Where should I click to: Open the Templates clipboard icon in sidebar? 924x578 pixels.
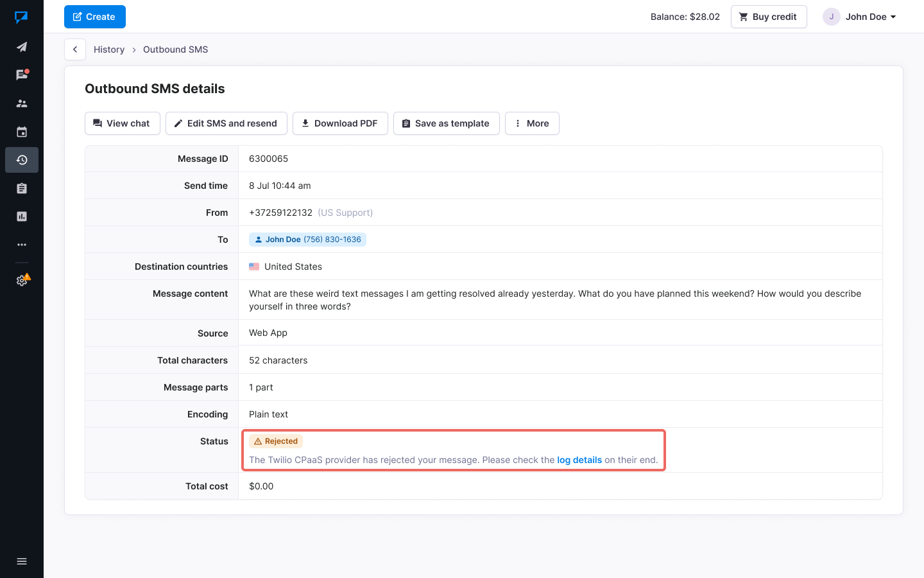tap(22, 188)
